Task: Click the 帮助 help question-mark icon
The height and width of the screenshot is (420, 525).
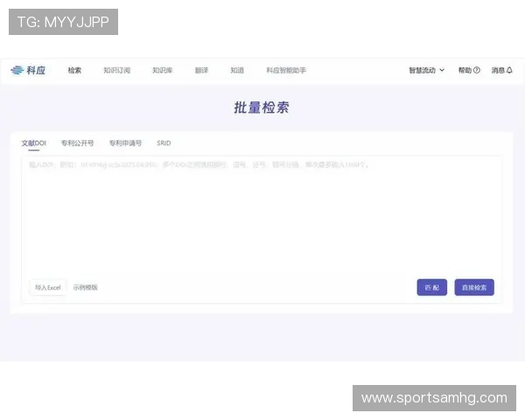Action: coord(477,70)
